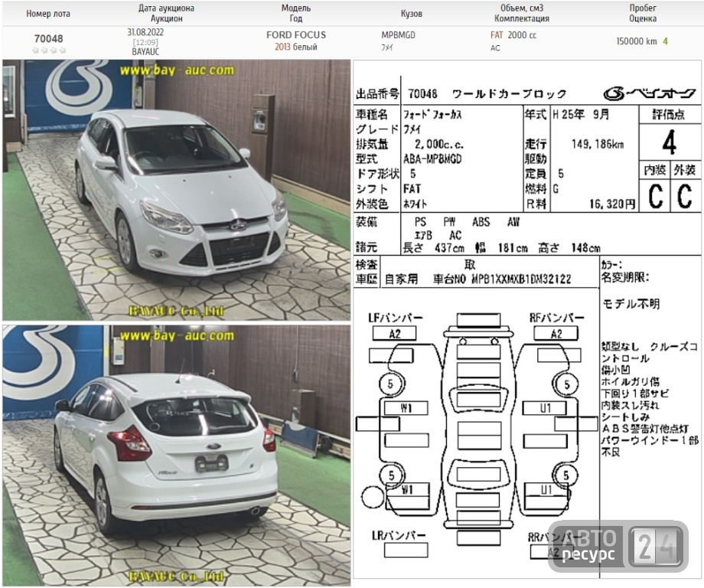Click the lower W1 mark near the rear-left wheel
704x588 pixels.
click(408, 490)
